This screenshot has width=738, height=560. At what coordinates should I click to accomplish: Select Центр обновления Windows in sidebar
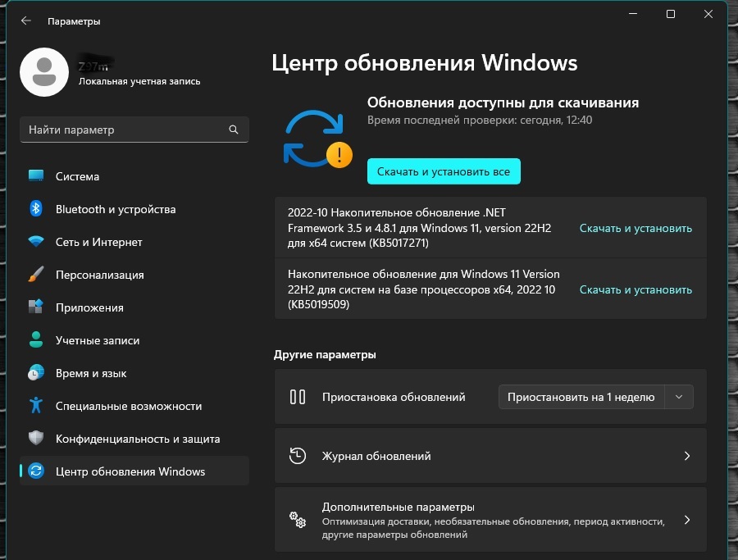coord(134,471)
